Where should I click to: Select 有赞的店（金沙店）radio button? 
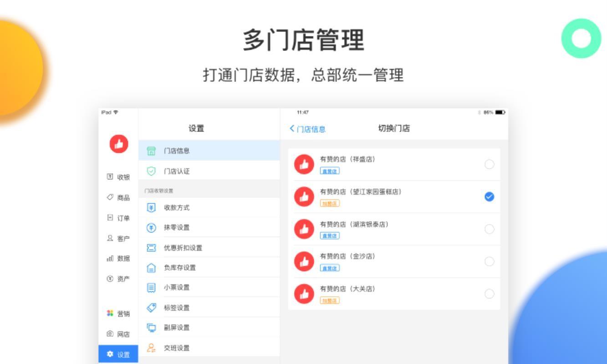489,262
